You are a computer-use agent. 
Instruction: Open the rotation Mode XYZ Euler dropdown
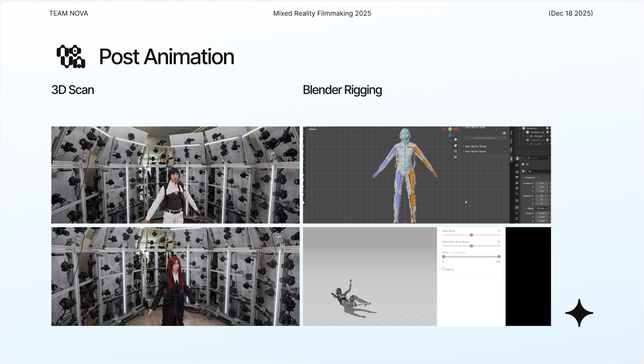[x=542, y=208]
